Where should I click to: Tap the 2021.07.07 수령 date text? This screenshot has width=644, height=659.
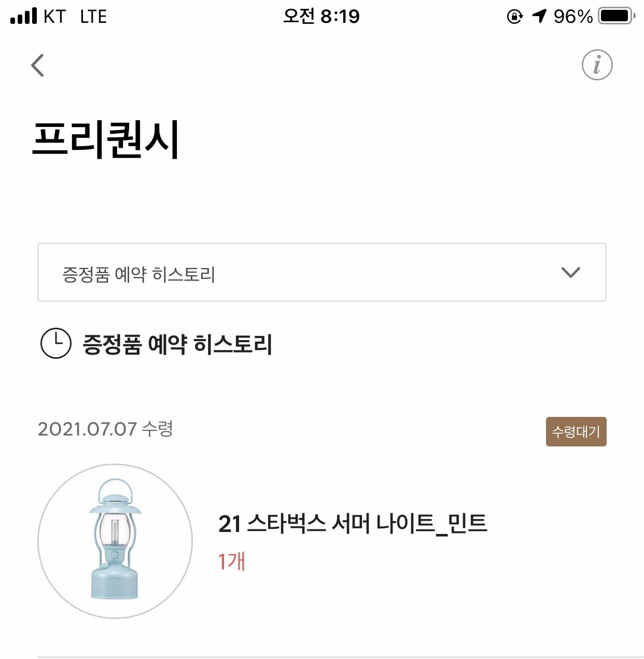[x=105, y=429]
